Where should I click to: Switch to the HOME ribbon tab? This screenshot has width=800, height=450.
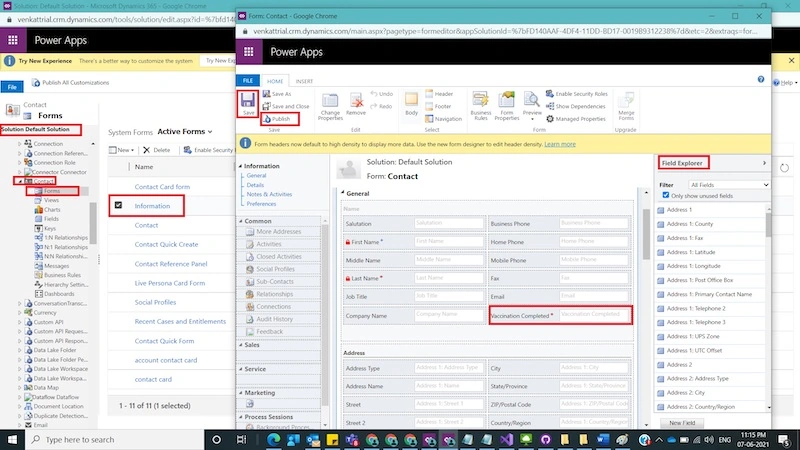(274, 81)
